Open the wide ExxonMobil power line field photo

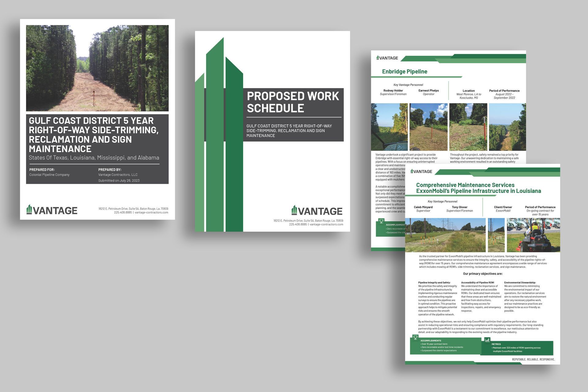(446, 235)
